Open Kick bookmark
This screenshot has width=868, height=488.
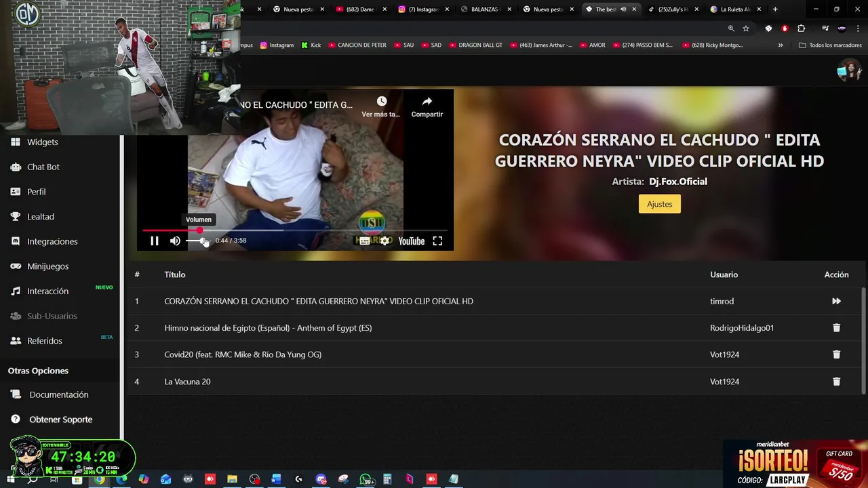[311, 45]
